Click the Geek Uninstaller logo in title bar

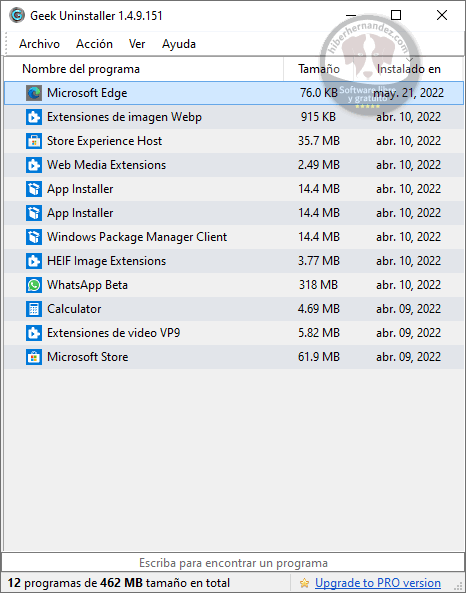click(x=17, y=16)
